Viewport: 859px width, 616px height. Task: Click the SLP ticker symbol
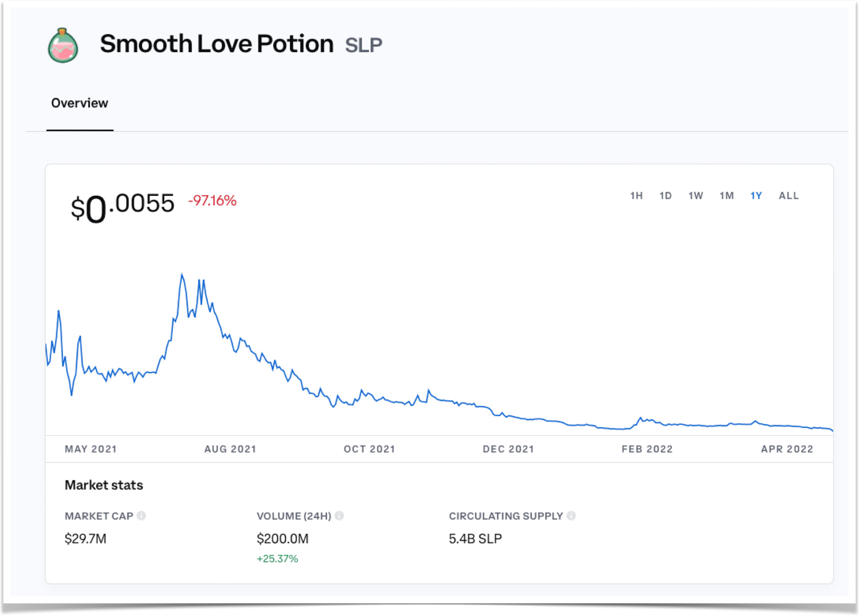pos(364,45)
